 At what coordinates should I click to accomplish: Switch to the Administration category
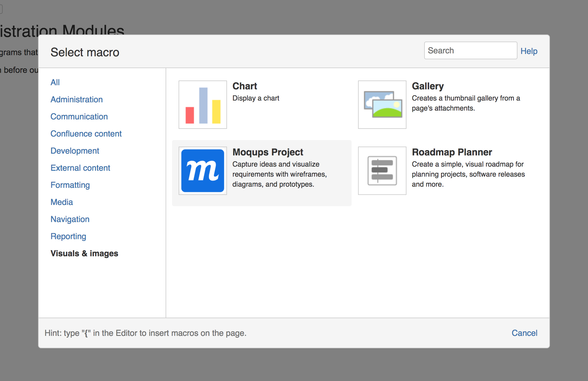click(x=76, y=99)
